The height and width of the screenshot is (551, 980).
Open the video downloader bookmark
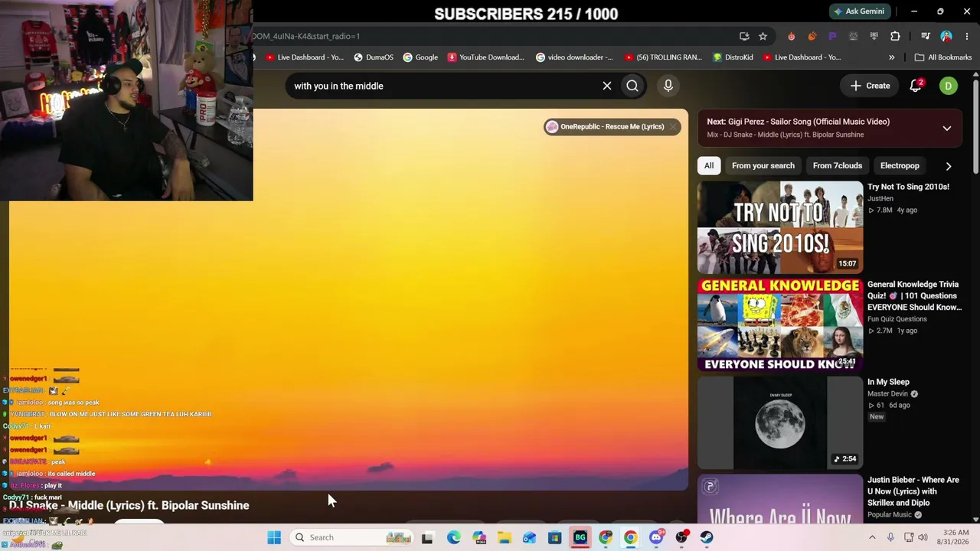574,57
